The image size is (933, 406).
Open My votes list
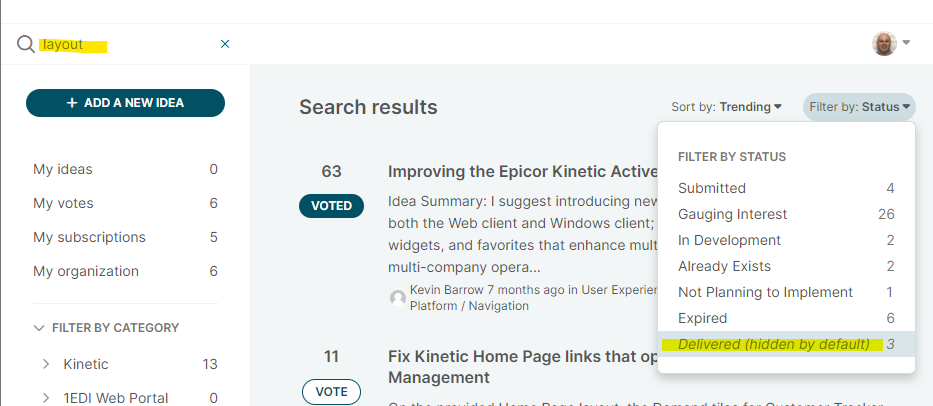point(126,204)
